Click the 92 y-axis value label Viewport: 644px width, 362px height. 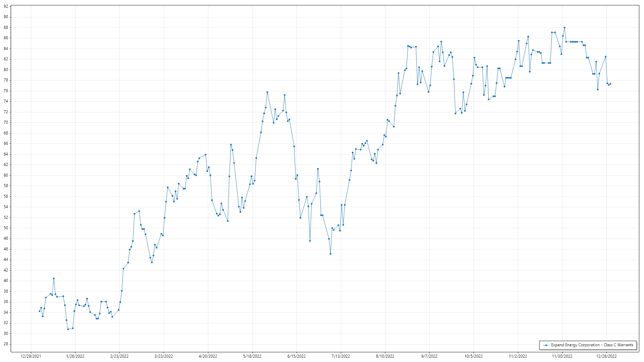[6, 6]
